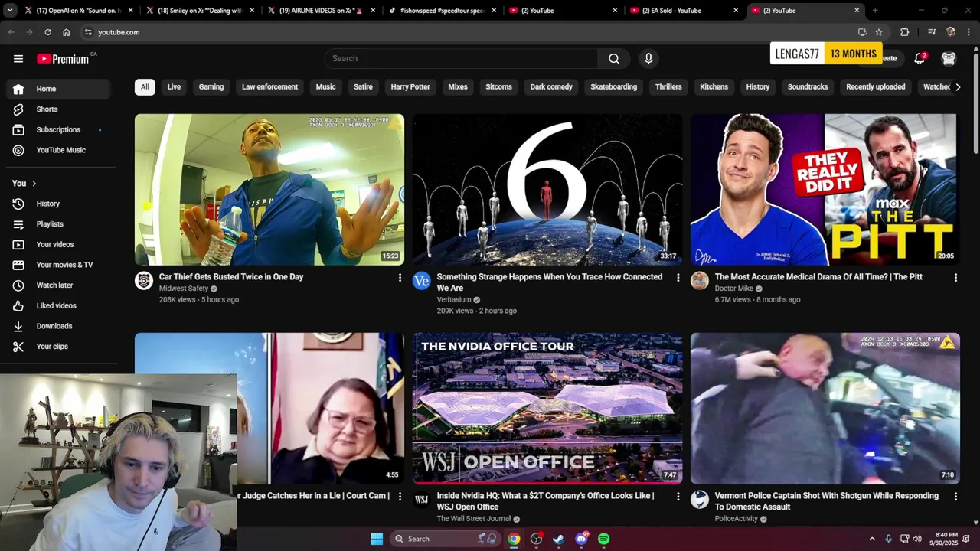Open Watch later list
This screenshot has width=980, height=551.
point(59,285)
